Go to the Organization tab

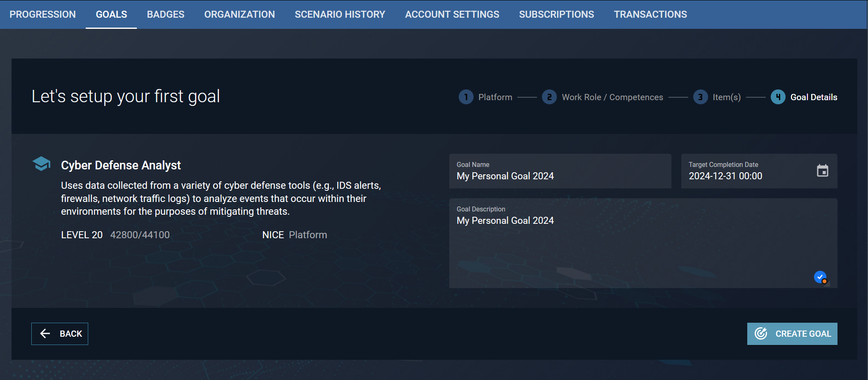point(239,14)
